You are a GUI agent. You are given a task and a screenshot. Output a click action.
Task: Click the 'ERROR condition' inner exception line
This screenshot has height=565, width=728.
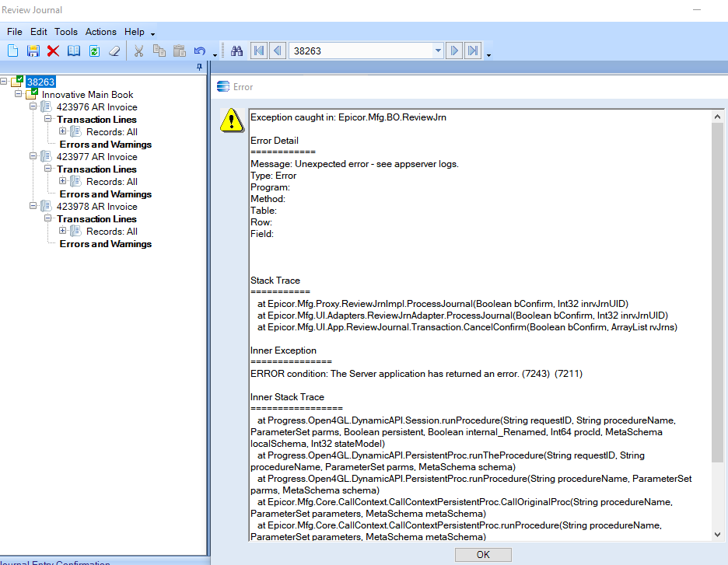pyautogui.click(x=416, y=373)
